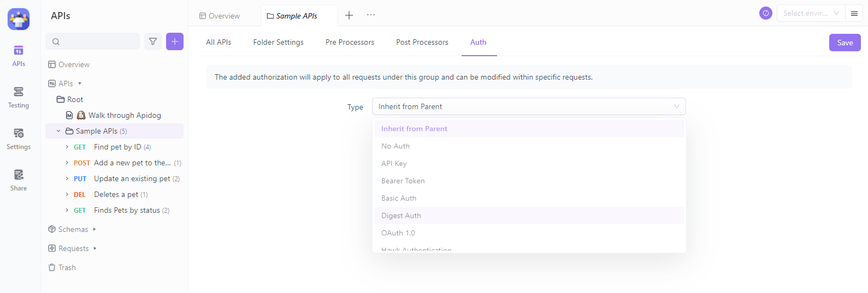Screen dimensions: 868x293
Task: Click the Save button
Action: tap(845, 43)
